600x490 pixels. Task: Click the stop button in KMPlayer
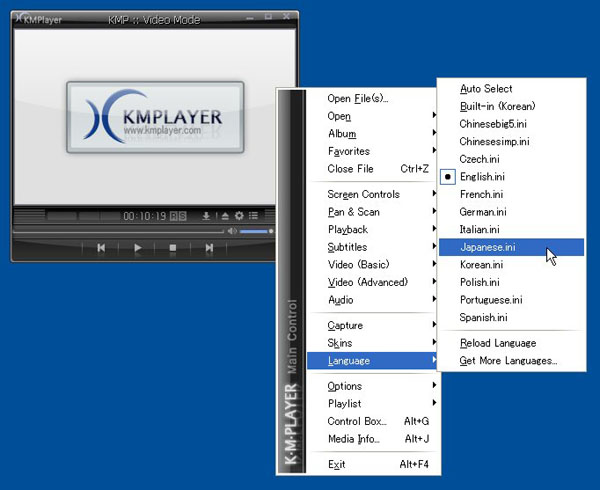pos(173,248)
